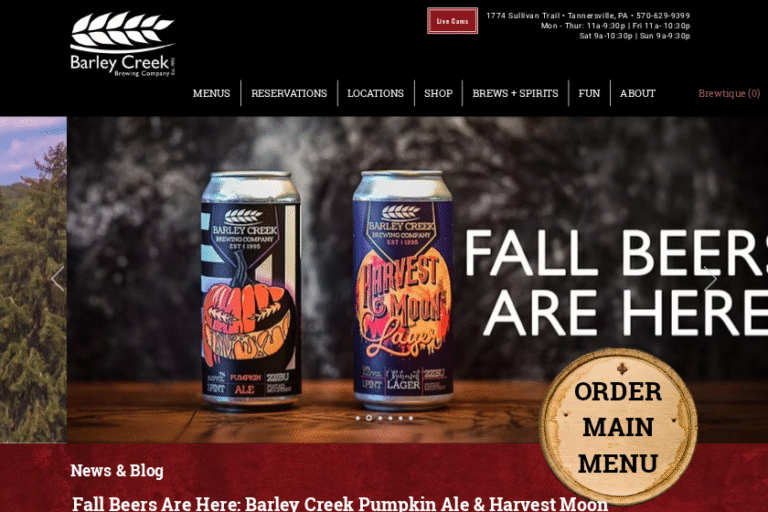Open the Menus navigation dropdown
The width and height of the screenshot is (768, 512).
[x=211, y=93]
